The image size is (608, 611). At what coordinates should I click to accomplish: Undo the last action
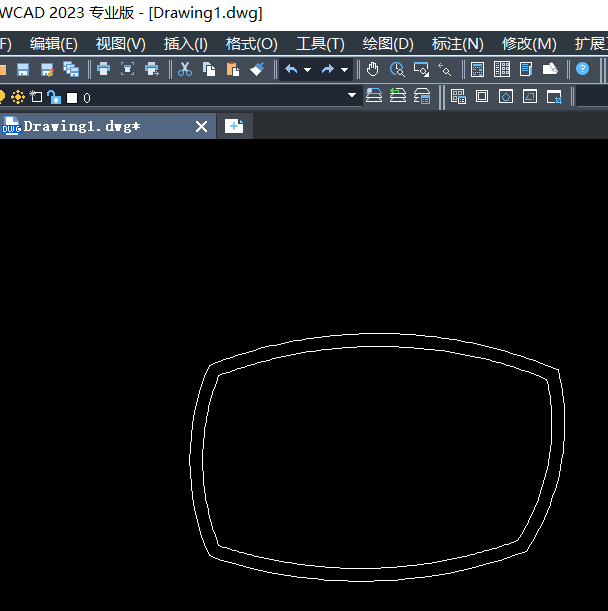coord(291,69)
